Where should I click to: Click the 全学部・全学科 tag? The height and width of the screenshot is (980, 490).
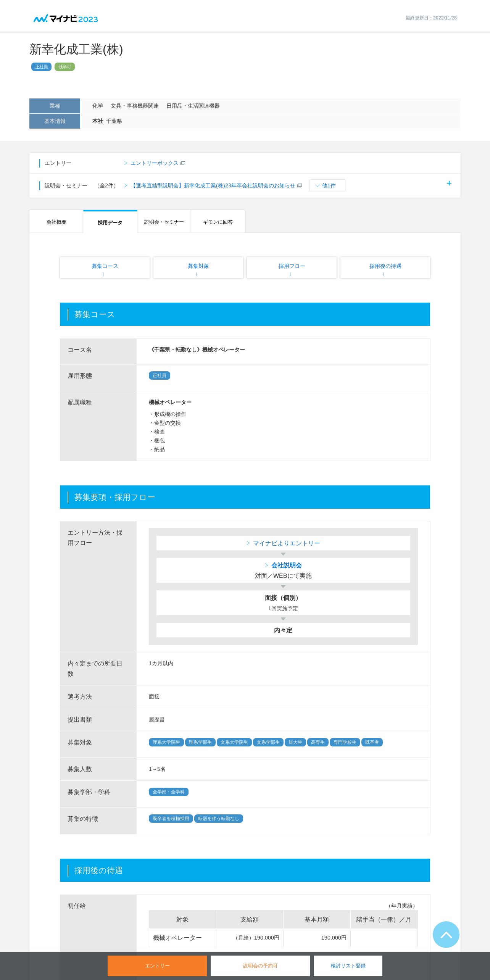click(168, 792)
